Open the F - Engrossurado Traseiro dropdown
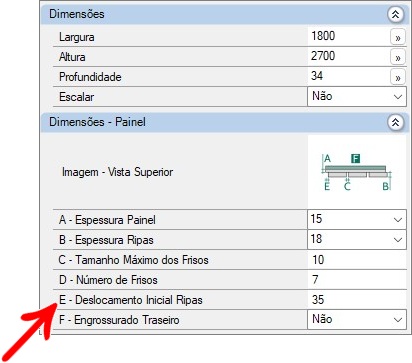 [357, 319]
